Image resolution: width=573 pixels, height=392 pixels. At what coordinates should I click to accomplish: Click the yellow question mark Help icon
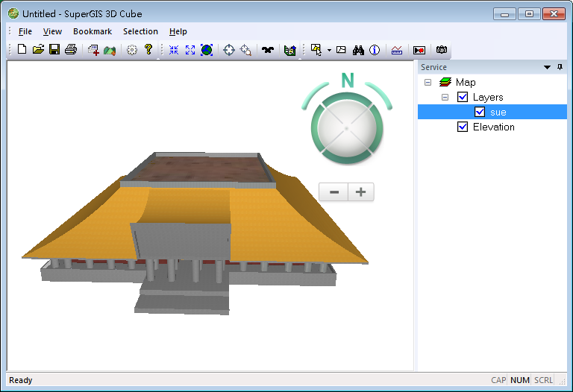[x=148, y=50]
